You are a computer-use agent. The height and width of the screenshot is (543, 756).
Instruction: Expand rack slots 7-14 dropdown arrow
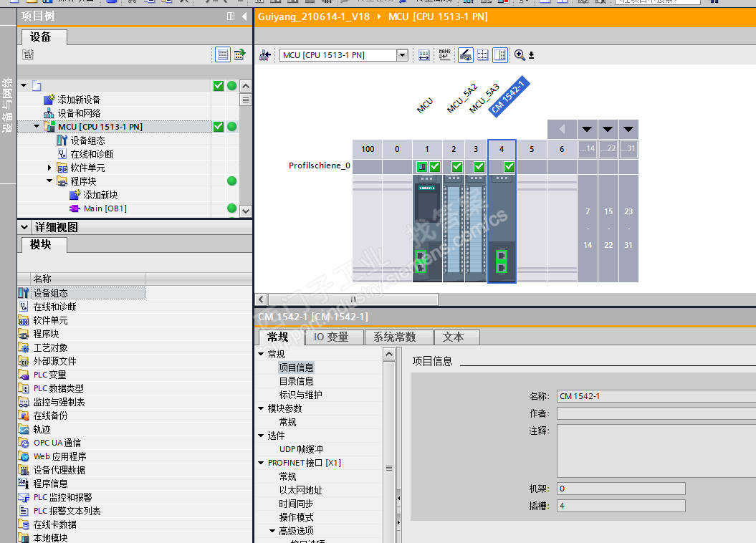587,129
